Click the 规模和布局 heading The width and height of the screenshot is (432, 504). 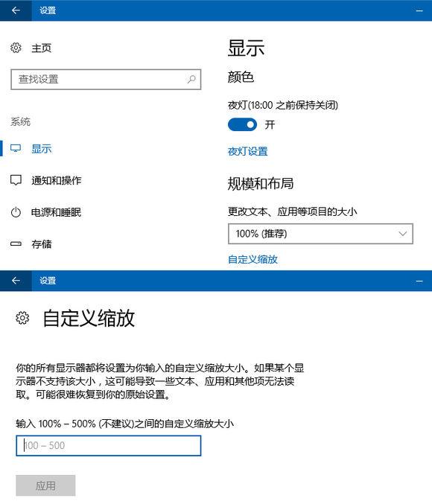tap(261, 184)
